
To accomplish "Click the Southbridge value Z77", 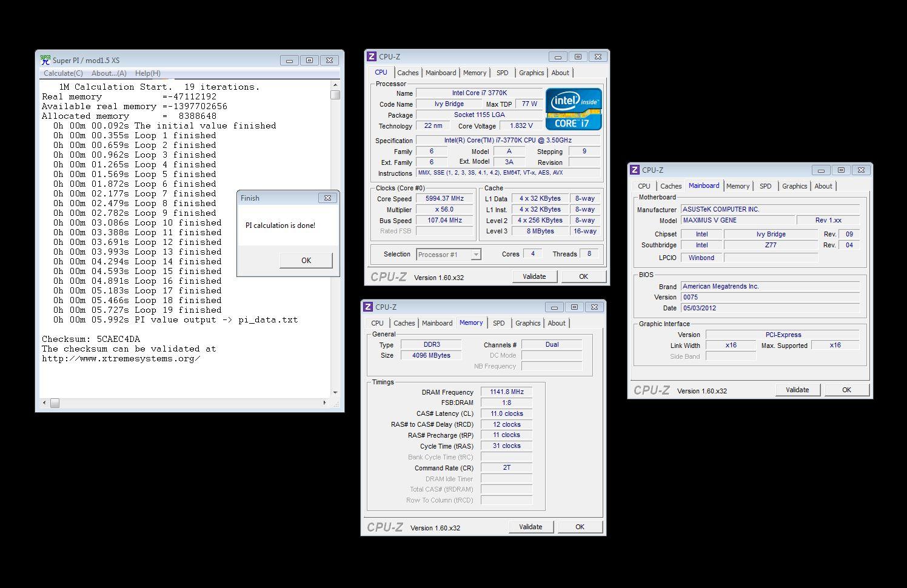I will click(x=771, y=246).
